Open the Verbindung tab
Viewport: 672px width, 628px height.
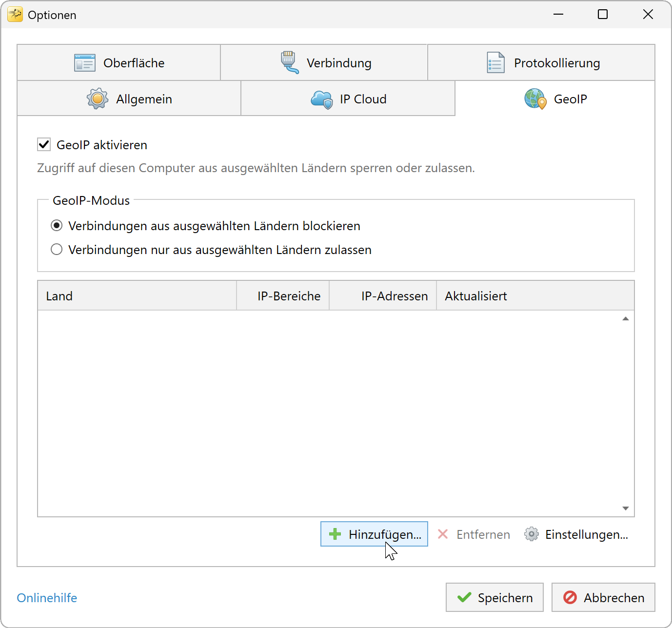pos(324,63)
